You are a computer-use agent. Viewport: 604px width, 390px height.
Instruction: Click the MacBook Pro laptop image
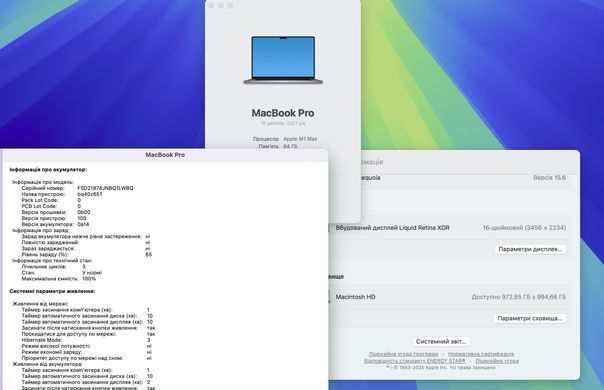(283, 60)
